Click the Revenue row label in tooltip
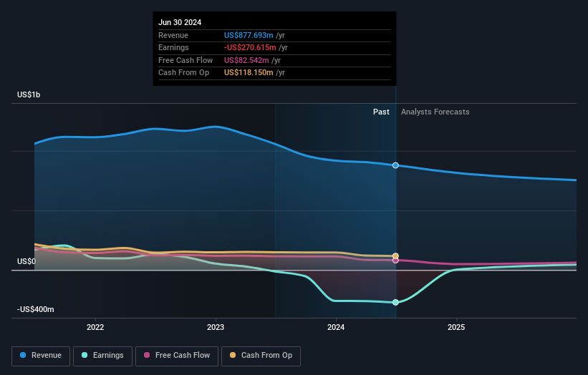The width and height of the screenshot is (588, 375). point(173,35)
